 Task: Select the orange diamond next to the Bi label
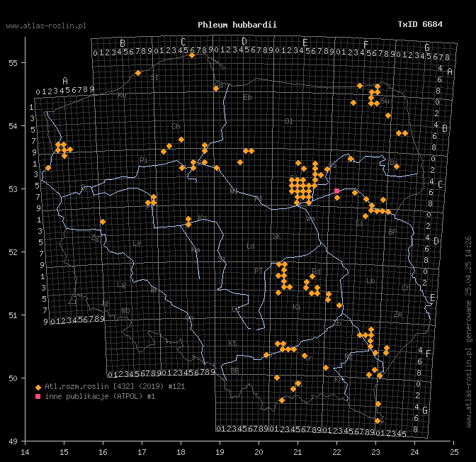tap(397, 167)
